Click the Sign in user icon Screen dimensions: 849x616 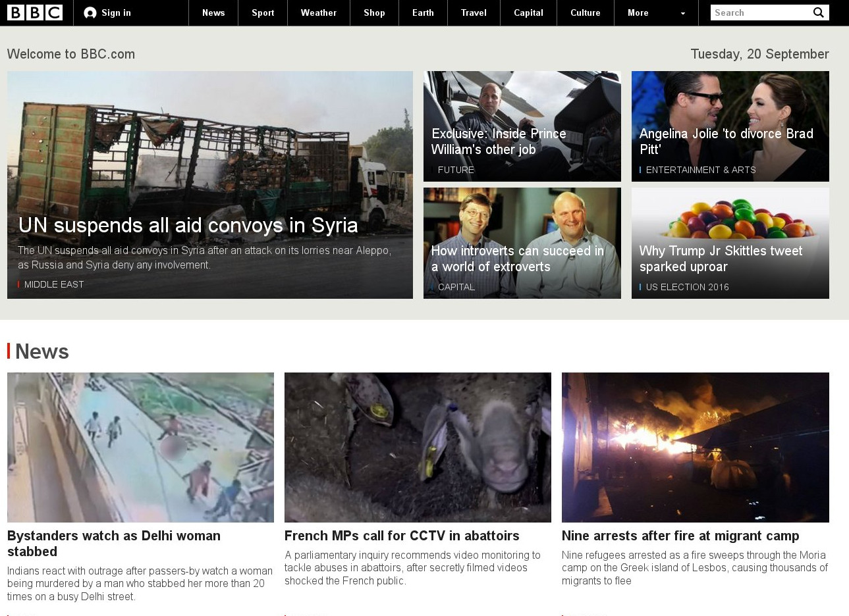pyautogui.click(x=90, y=13)
